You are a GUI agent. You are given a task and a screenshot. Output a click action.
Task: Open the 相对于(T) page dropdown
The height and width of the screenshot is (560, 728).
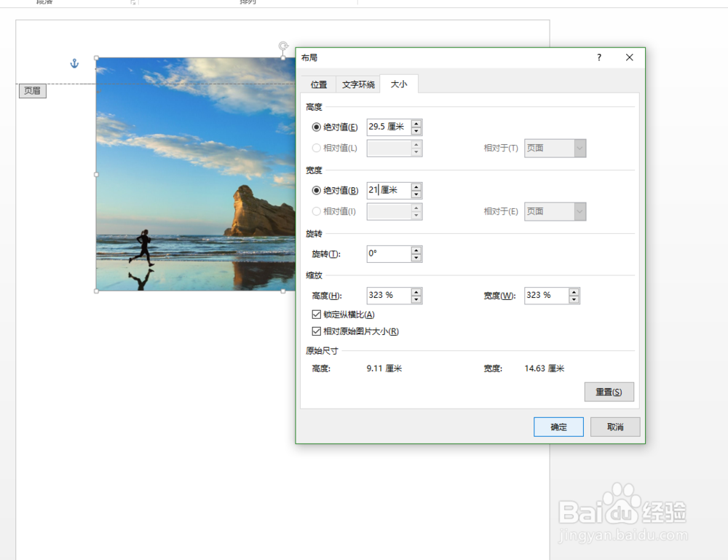click(581, 148)
